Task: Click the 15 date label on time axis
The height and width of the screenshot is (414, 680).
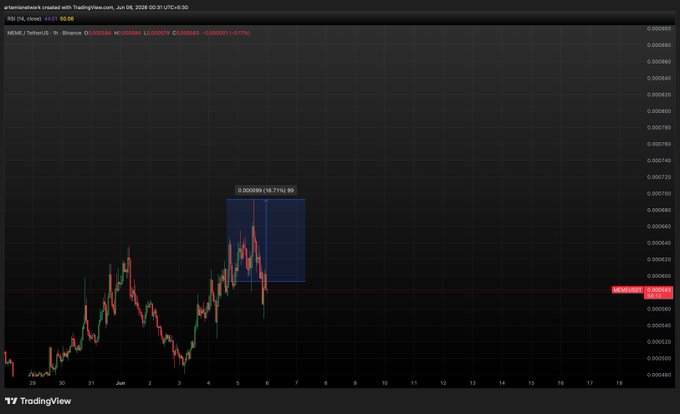Action: [531, 383]
